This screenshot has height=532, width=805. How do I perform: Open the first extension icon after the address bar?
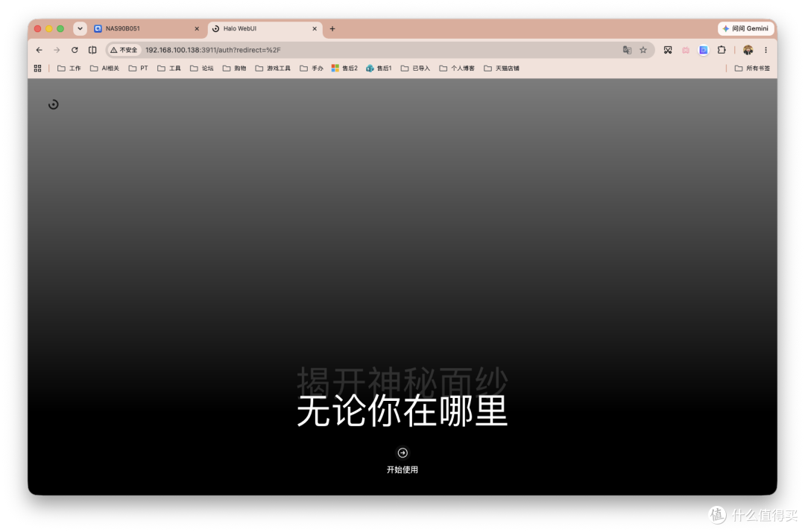667,50
